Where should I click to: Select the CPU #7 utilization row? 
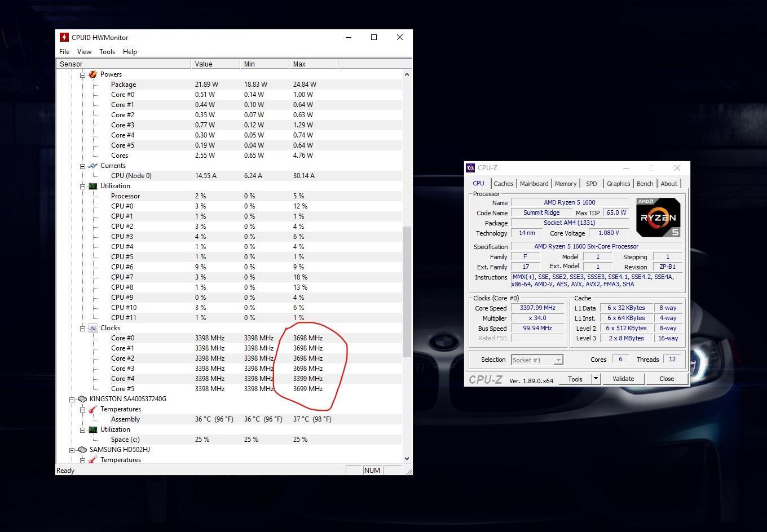click(x=255, y=277)
